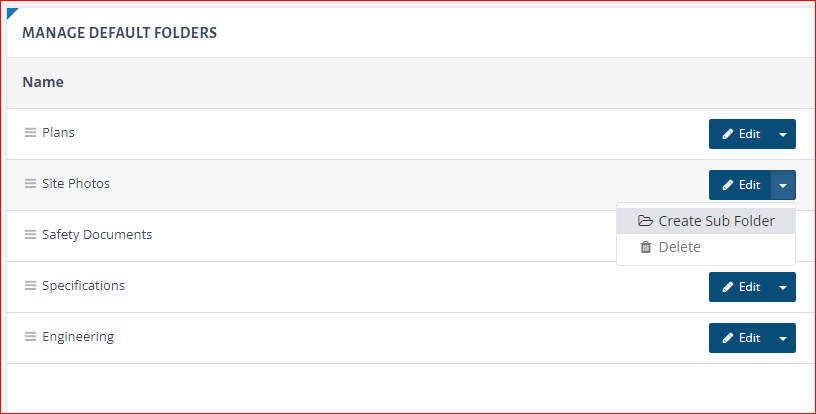Viewport: 816px width, 414px height.
Task: Edit the Specifications folder
Action: click(740, 287)
